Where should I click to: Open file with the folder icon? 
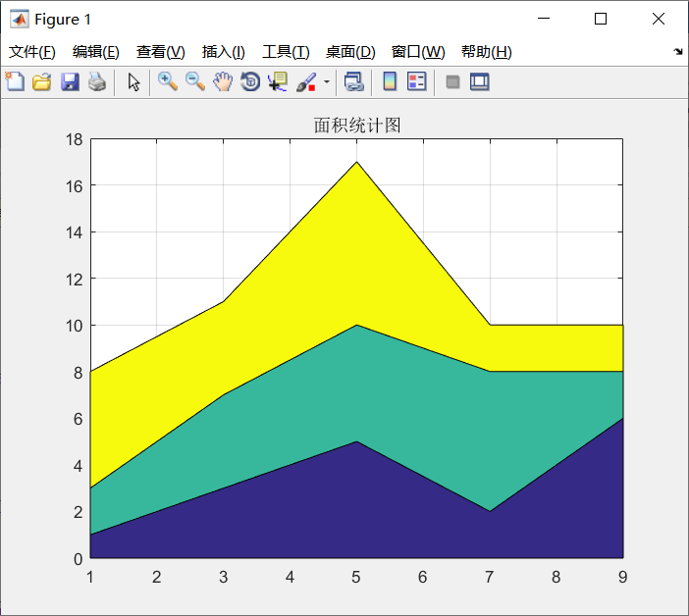pyautogui.click(x=42, y=82)
